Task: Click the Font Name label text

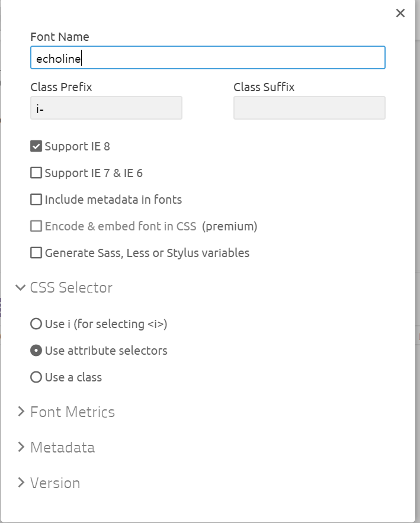Action: pos(60,37)
